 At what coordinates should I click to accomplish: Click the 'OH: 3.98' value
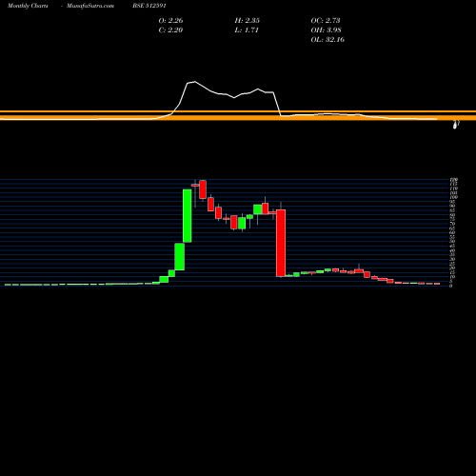pyautogui.click(x=326, y=30)
